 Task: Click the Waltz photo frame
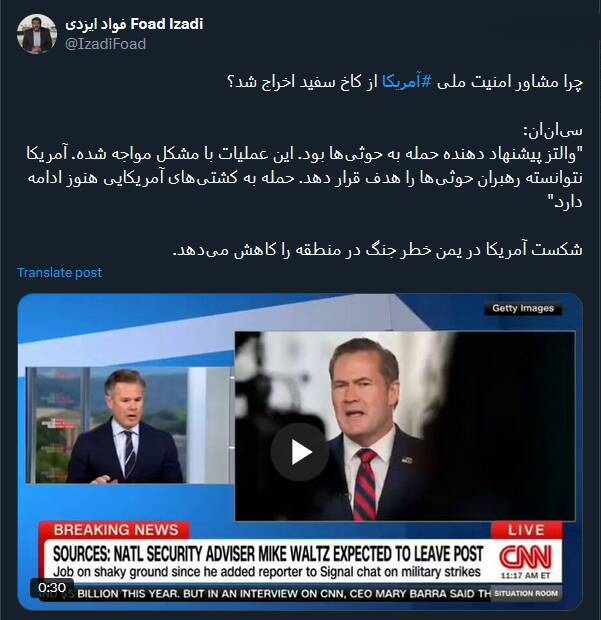pyautogui.click(x=405, y=426)
